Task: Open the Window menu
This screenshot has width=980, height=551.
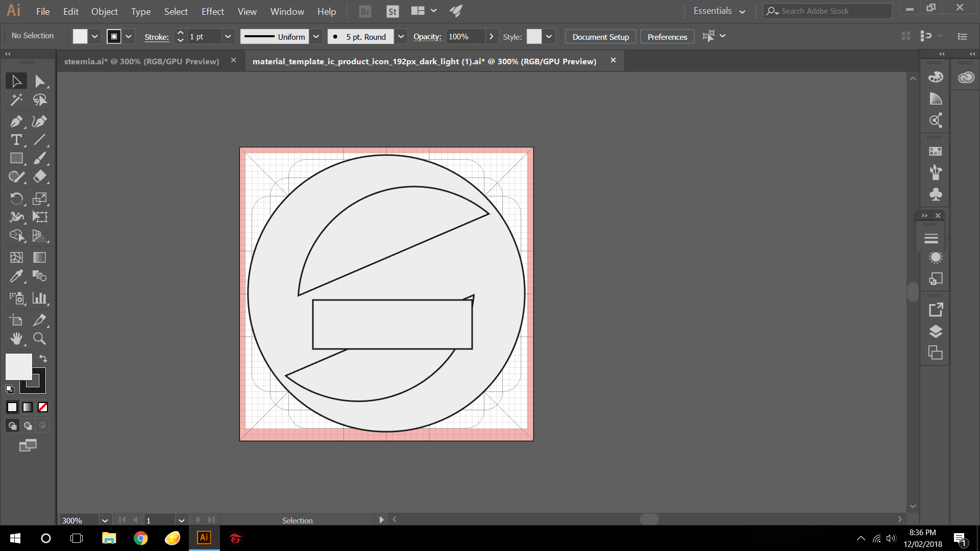Action: coord(287,11)
